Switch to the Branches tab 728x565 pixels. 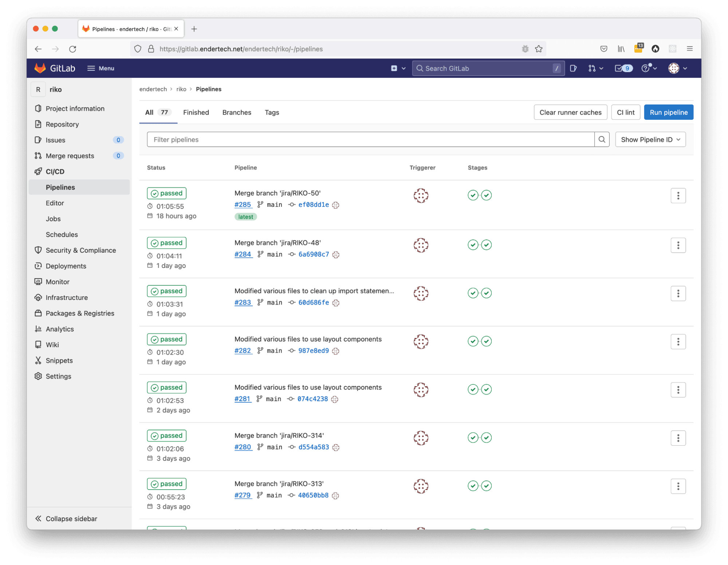pyautogui.click(x=237, y=112)
